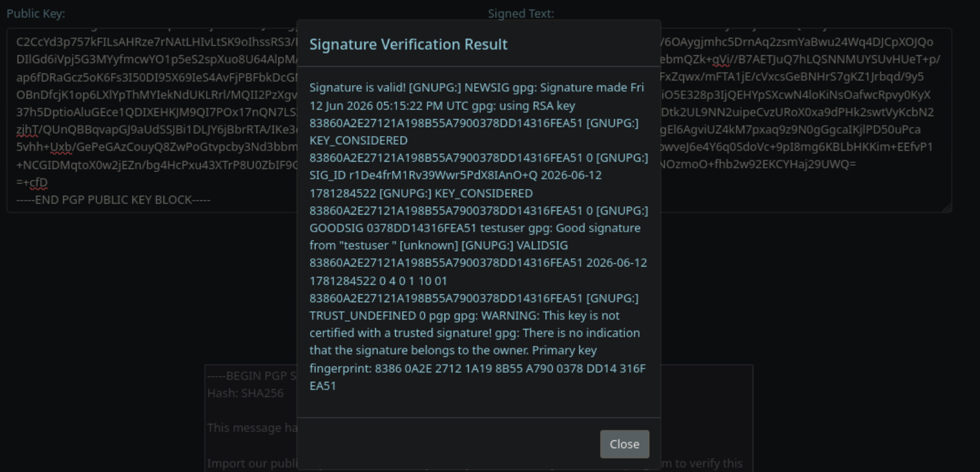Close the Signature Verification Result dialog
This screenshot has height=472, width=980.
coord(624,444)
